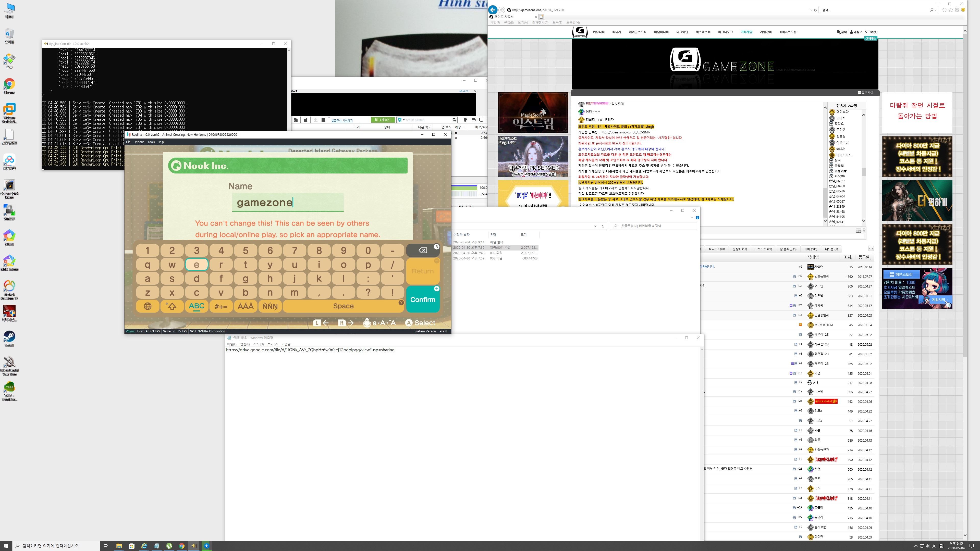The image size is (980, 551).
Task: Click the Space key on the game keyboard
Action: tap(343, 306)
